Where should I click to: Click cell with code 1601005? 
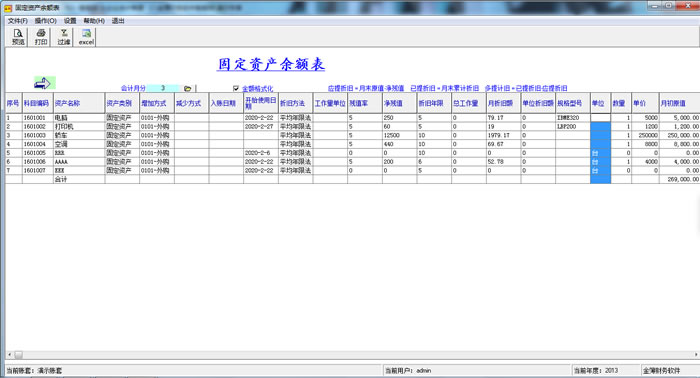coord(38,153)
